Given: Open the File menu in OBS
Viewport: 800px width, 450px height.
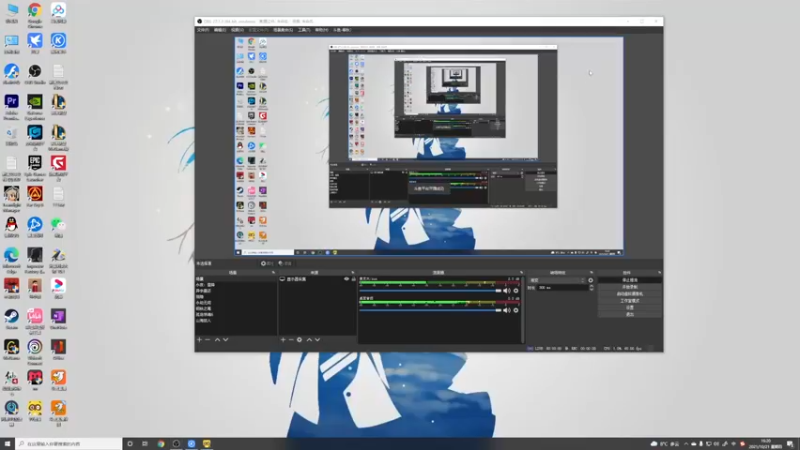Looking at the screenshot, I should tap(203, 30).
